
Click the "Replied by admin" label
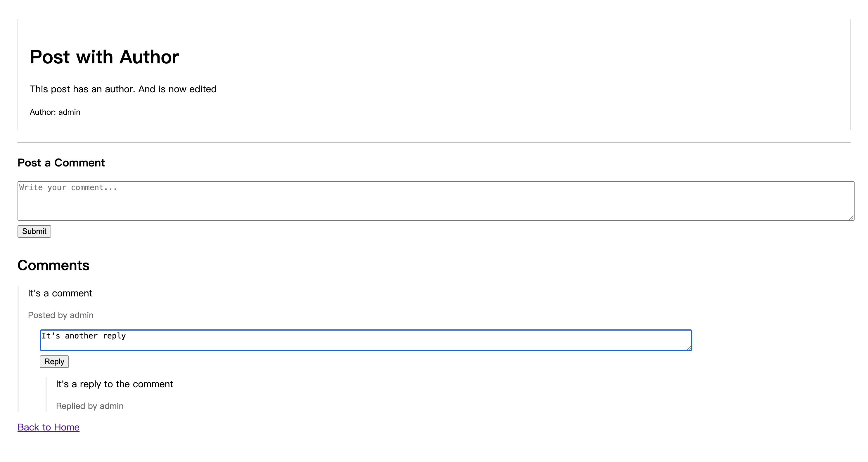(90, 406)
